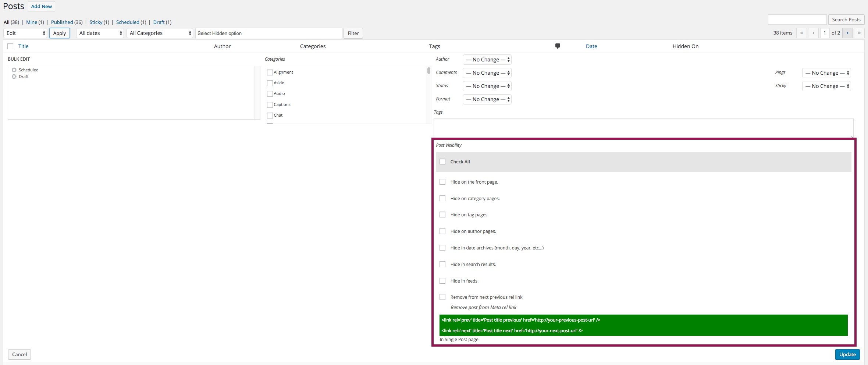The width and height of the screenshot is (868, 365).
Task: Open the Select Hidden option dropdown
Action: (x=269, y=33)
